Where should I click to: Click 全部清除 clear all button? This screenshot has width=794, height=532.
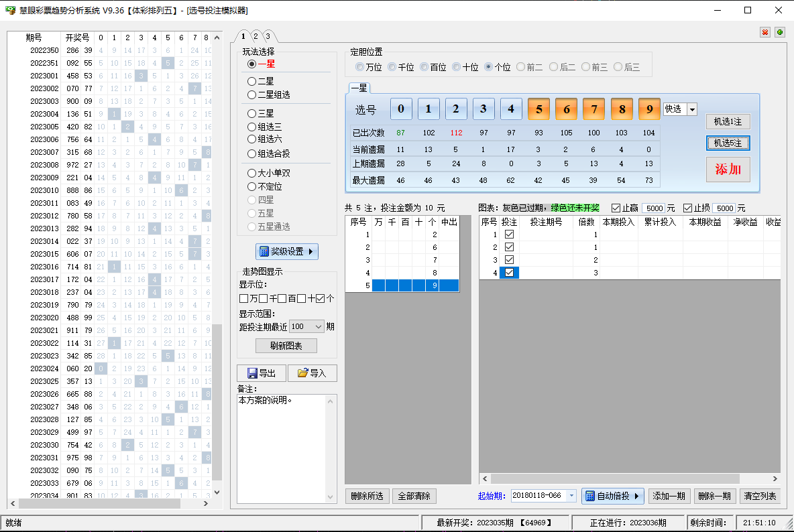414,496
